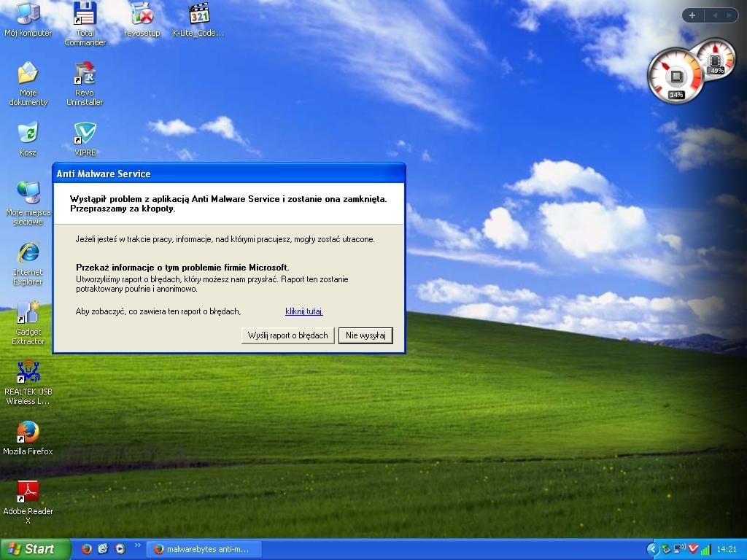Launch Mozilla Firefox from the desktop
The height and width of the screenshot is (560, 747).
pos(28,432)
